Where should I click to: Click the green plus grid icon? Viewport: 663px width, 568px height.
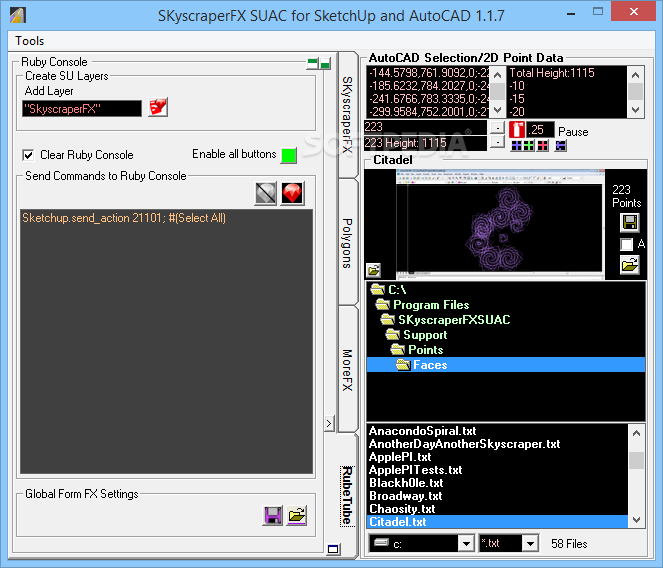(x=529, y=146)
